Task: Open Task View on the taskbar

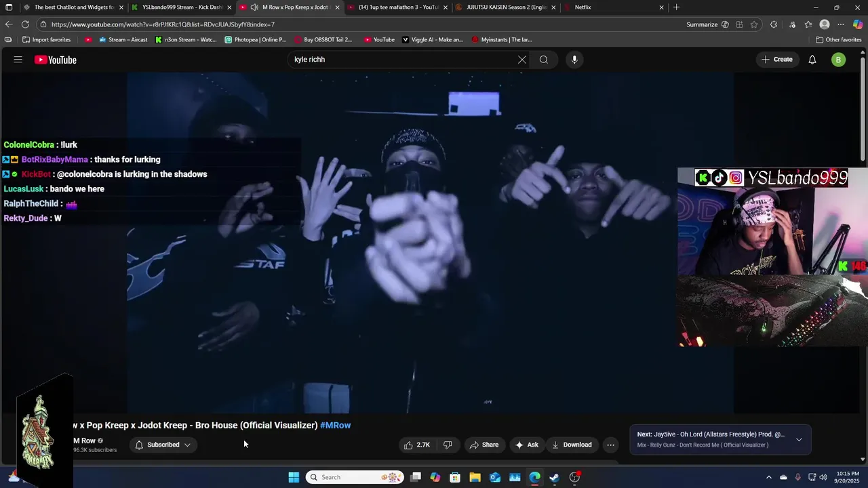Action: click(416, 477)
